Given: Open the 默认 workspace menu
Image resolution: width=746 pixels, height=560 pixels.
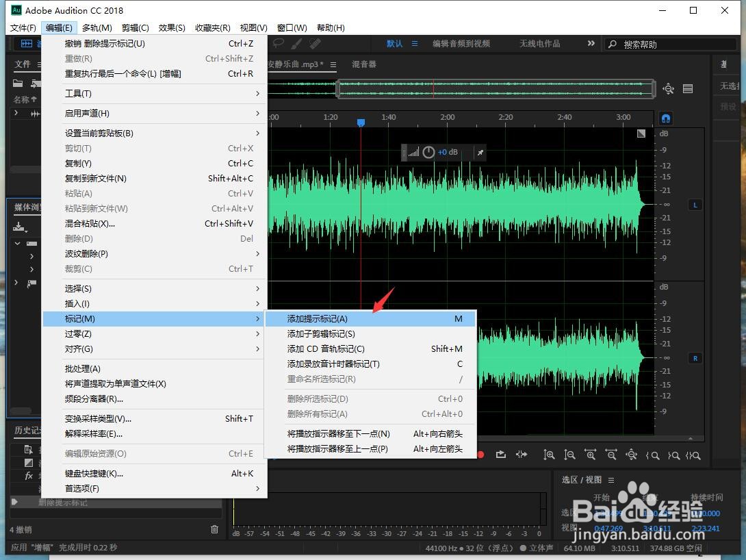Looking at the screenshot, I should tap(415, 42).
